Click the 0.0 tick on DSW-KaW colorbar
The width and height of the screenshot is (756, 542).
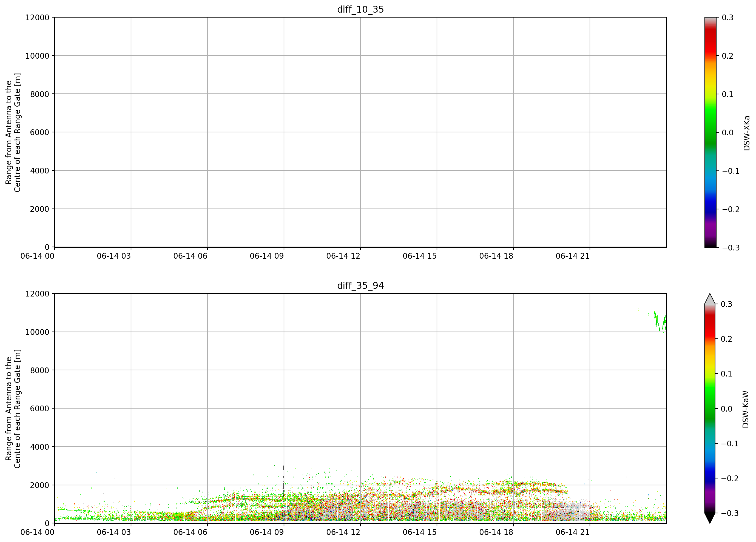click(727, 409)
